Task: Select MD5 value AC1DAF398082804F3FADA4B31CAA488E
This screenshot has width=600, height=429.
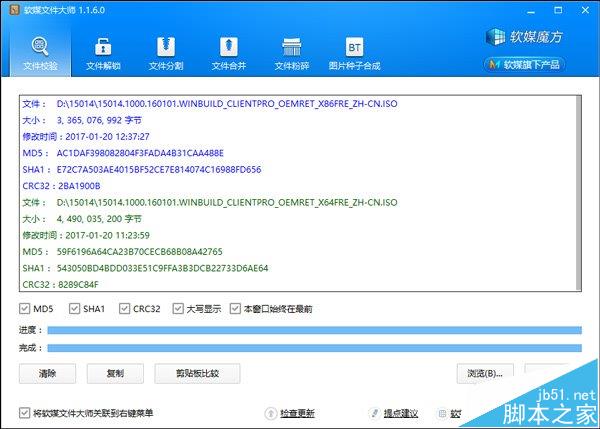Action: [x=140, y=153]
